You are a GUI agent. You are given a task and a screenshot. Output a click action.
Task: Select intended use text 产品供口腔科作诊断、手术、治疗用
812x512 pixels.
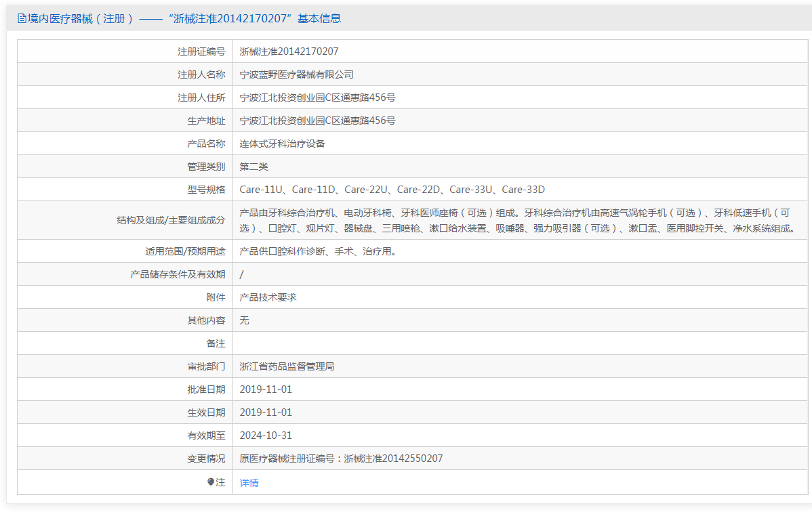[x=318, y=251]
